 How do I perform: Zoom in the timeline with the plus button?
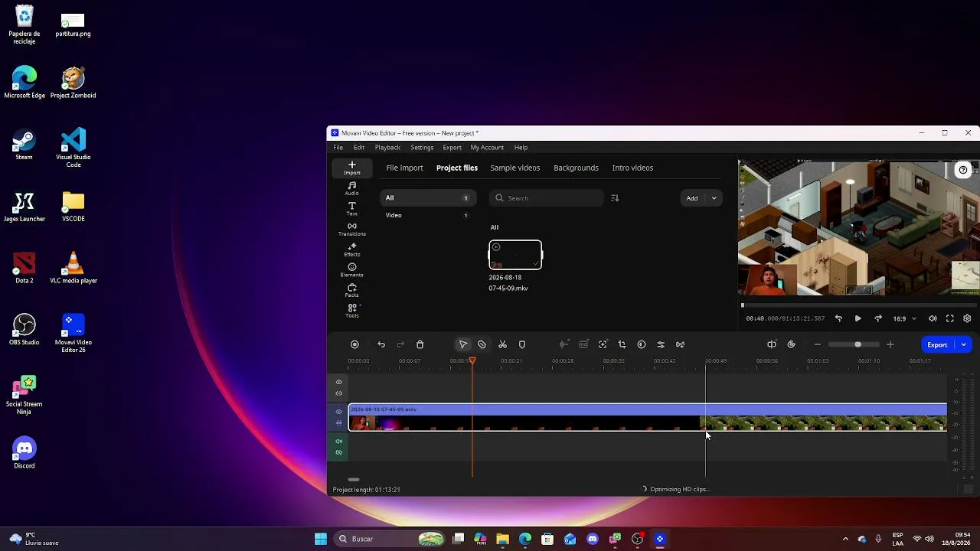coord(890,344)
